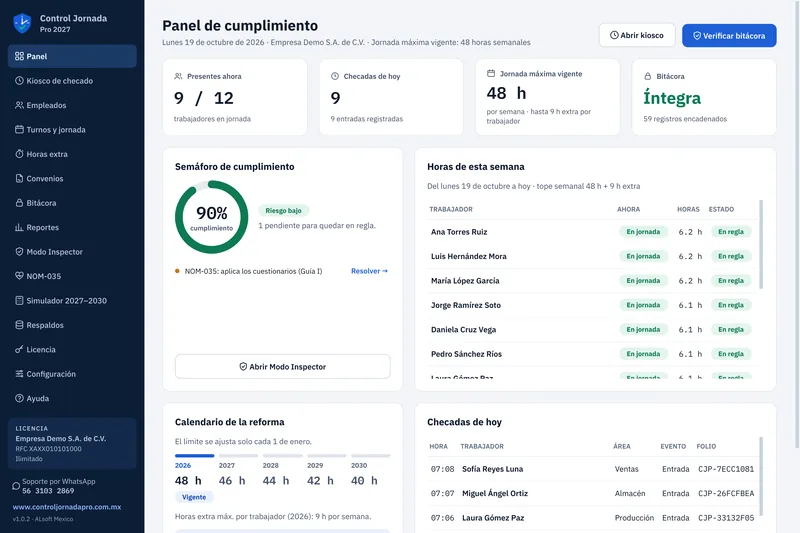Open the www.controljornadapro.com.mx link
The height and width of the screenshot is (533, 800).
point(67,507)
